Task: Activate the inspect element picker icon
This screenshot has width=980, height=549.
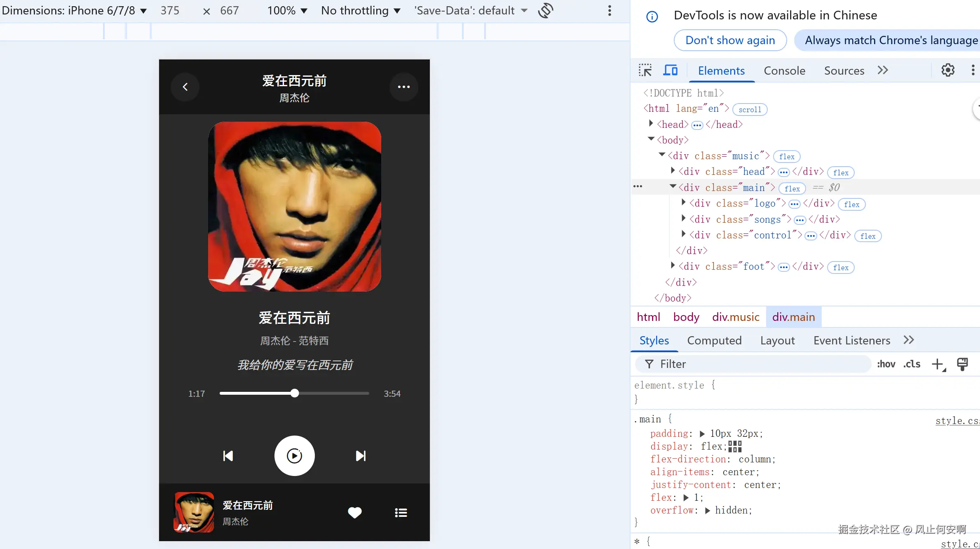Action: pos(645,71)
